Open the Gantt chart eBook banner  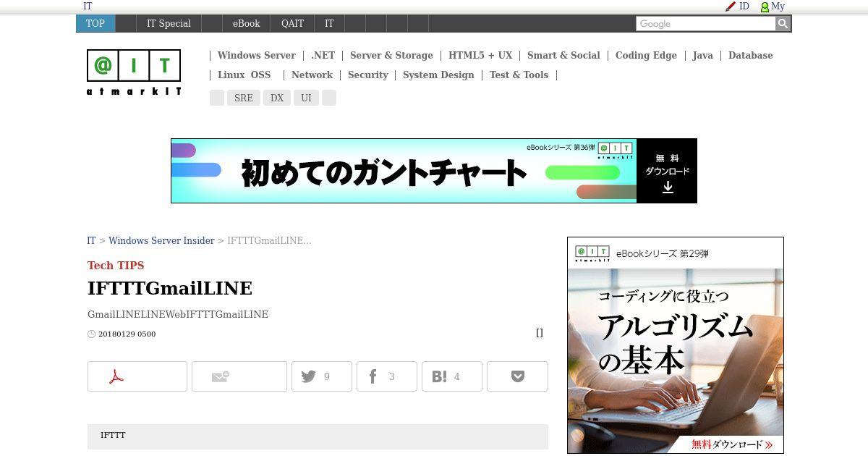point(434,171)
